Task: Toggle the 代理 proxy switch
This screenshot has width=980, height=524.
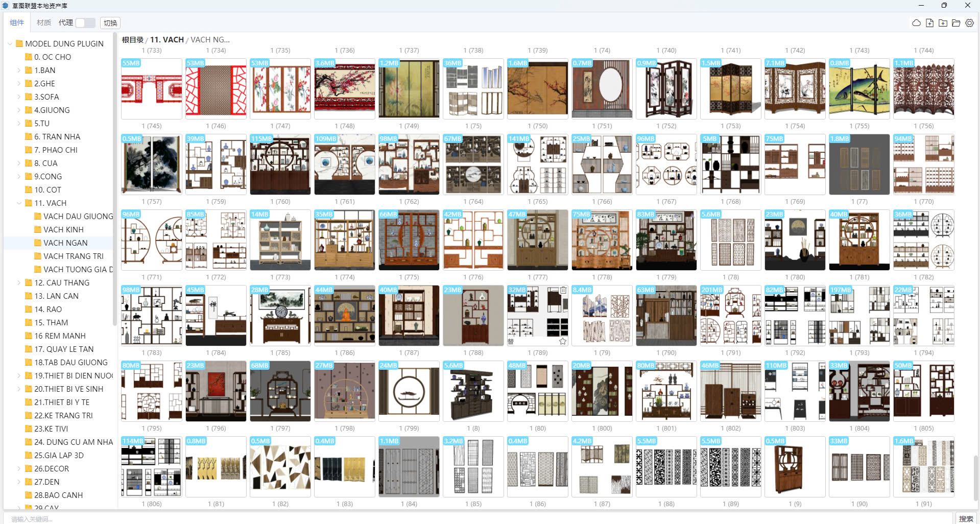Action: click(x=85, y=23)
